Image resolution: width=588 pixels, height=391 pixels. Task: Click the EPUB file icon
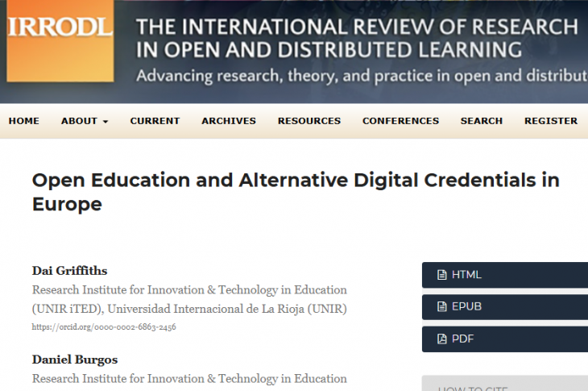coord(441,306)
